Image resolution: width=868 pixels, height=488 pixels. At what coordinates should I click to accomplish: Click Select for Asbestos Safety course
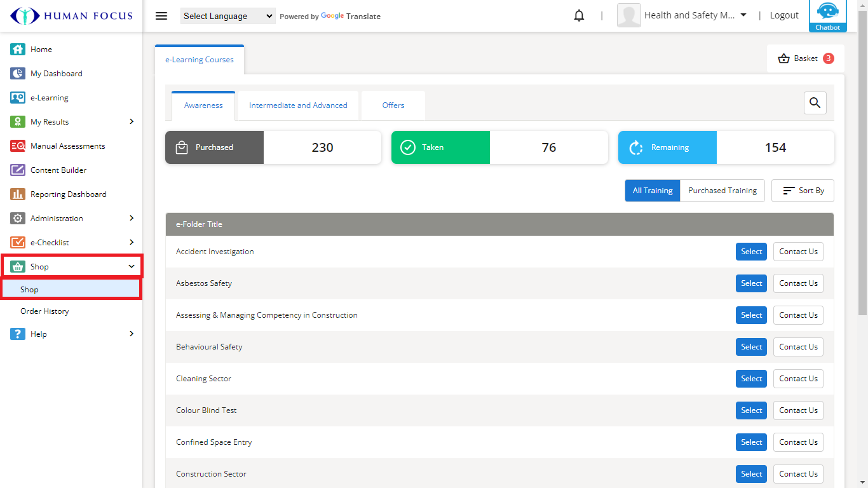(751, 283)
